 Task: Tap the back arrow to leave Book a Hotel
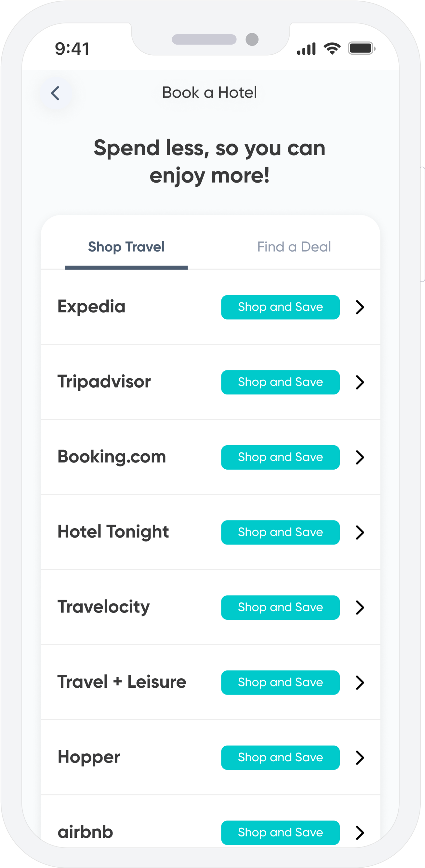tap(56, 93)
